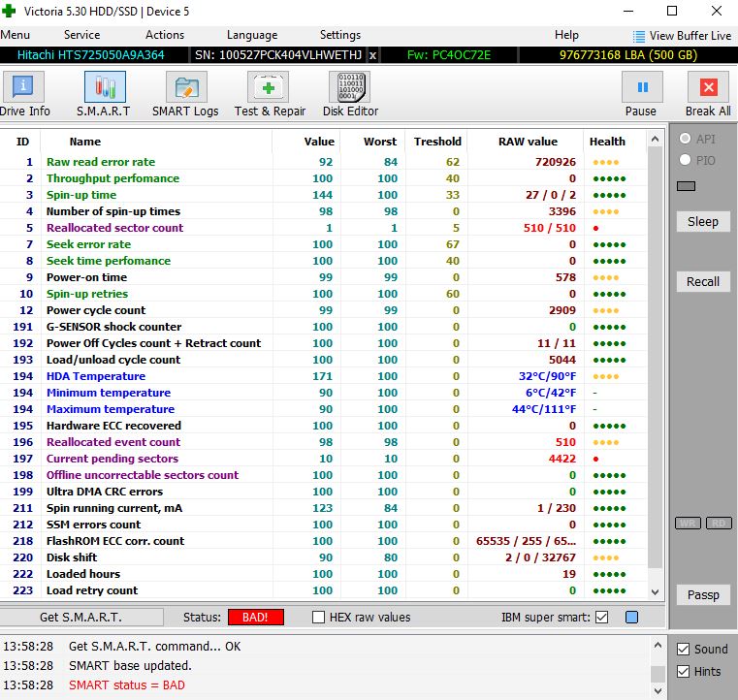Click the Name column header
The height and width of the screenshot is (700, 738).
coord(84,142)
